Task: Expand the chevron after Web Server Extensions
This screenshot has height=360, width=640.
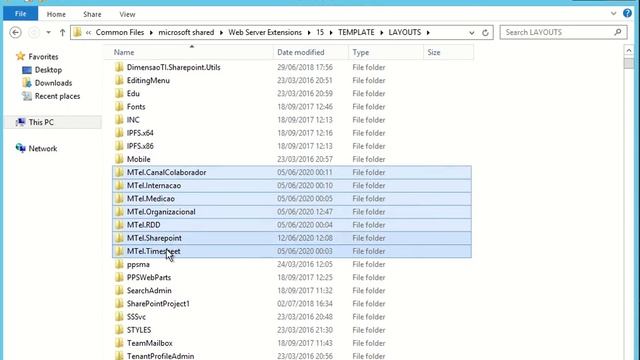Action: [x=309, y=32]
